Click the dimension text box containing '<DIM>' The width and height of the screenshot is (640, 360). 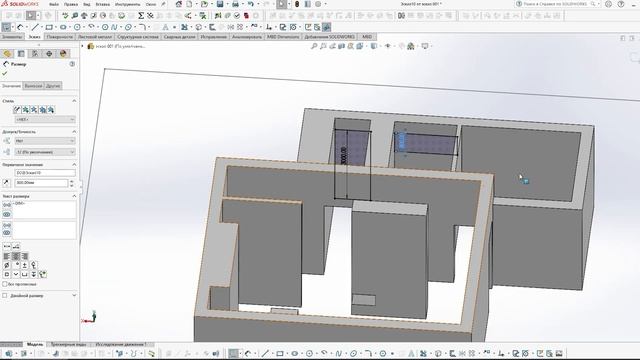tap(44, 209)
